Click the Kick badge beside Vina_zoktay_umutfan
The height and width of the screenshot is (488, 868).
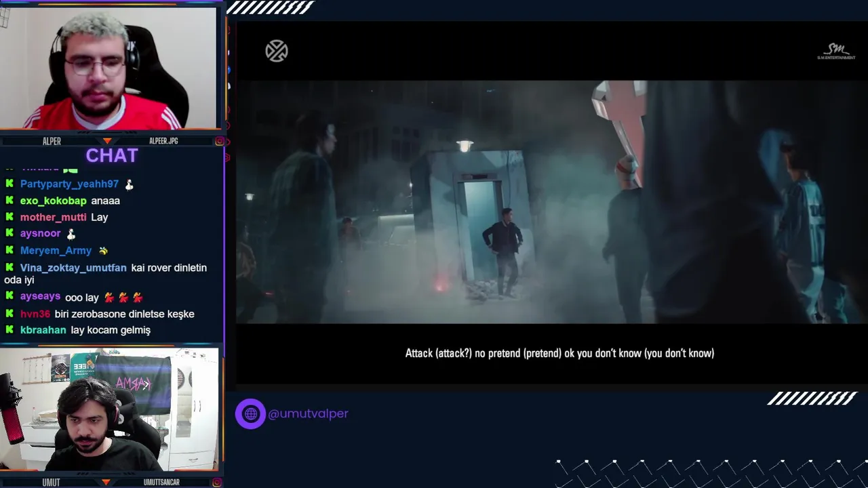pos(9,268)
